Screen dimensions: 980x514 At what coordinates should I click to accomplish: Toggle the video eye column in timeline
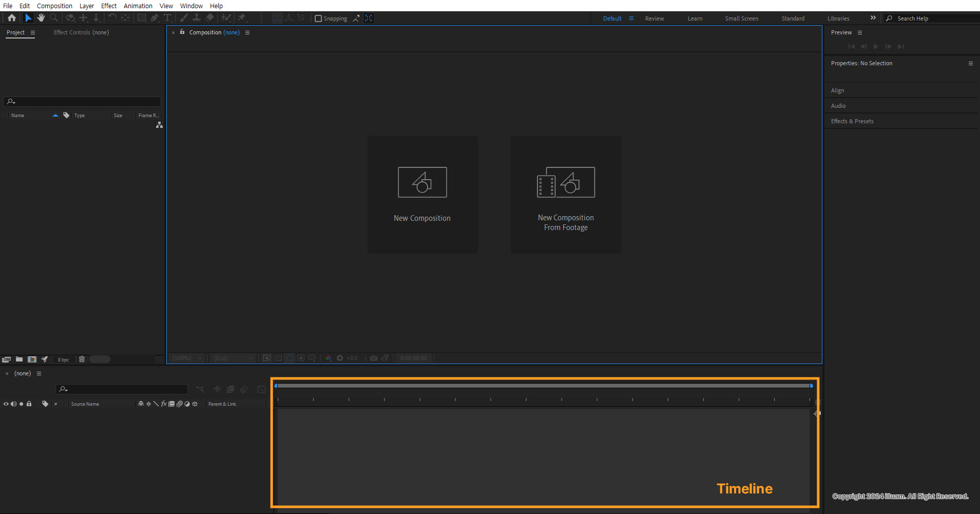point(6,404)
